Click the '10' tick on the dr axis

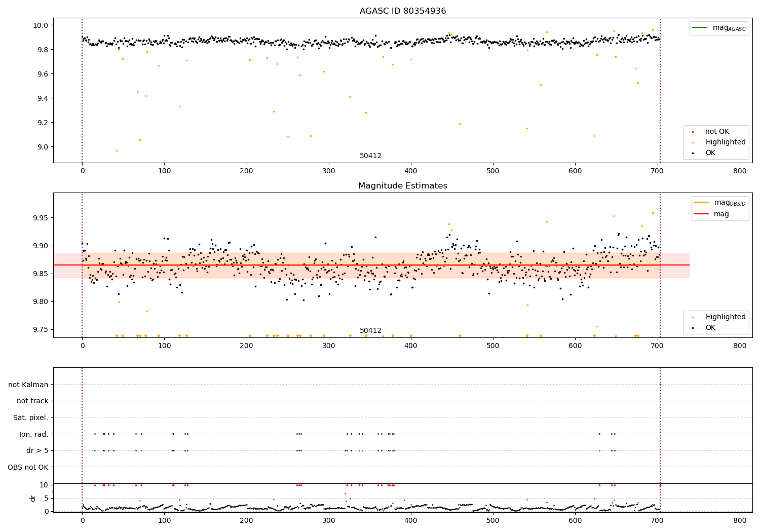point(45,485)
